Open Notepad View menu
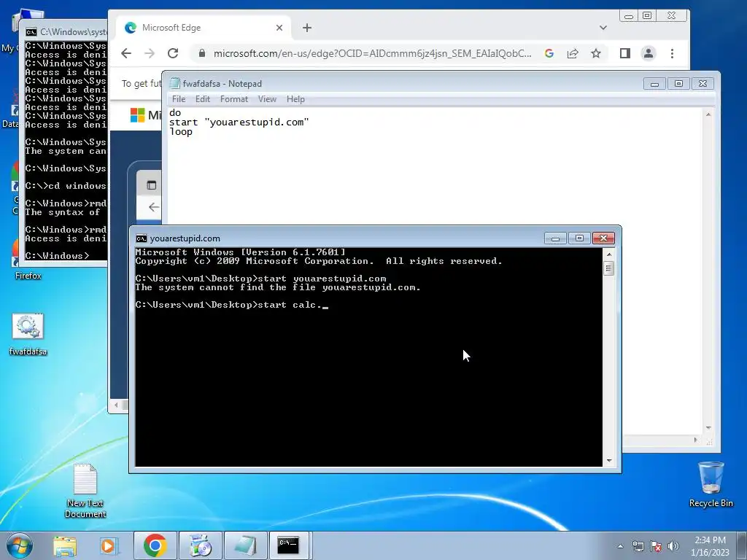Screen dimensions: 747x560 click(x=267, y=99)
